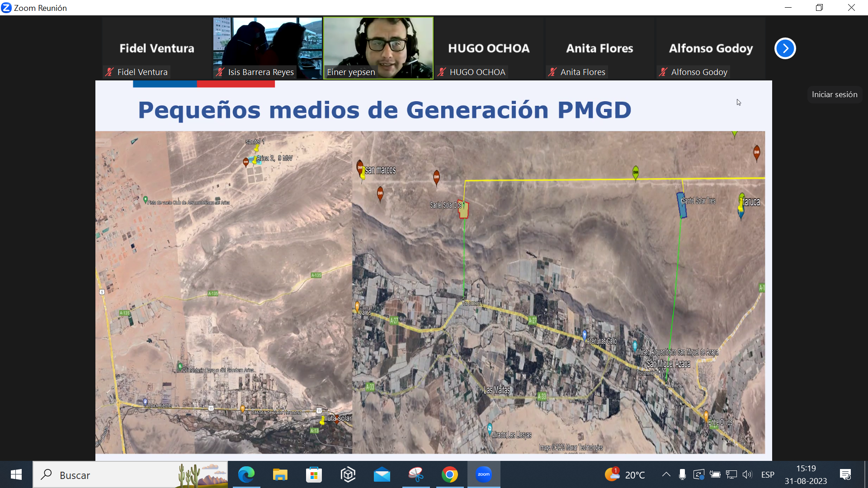This screenshot has width=868, height=488.
Task: Click Fidel Ventura's muted microphone icon
Action: pos(109,72)
